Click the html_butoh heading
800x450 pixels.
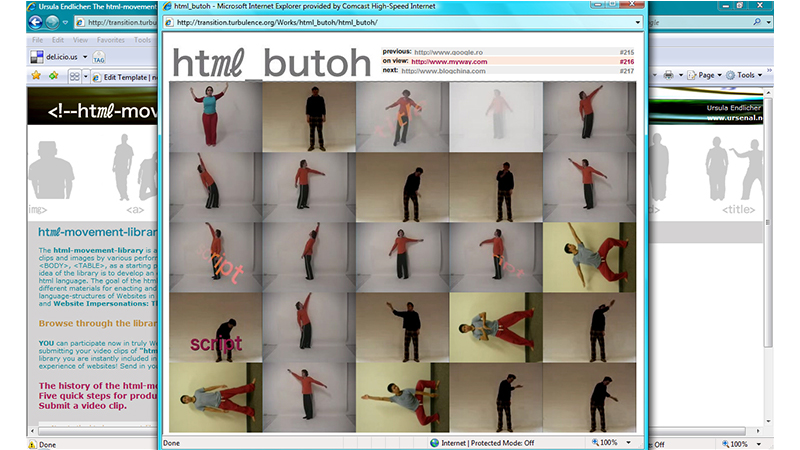click(x=271, y=63)
